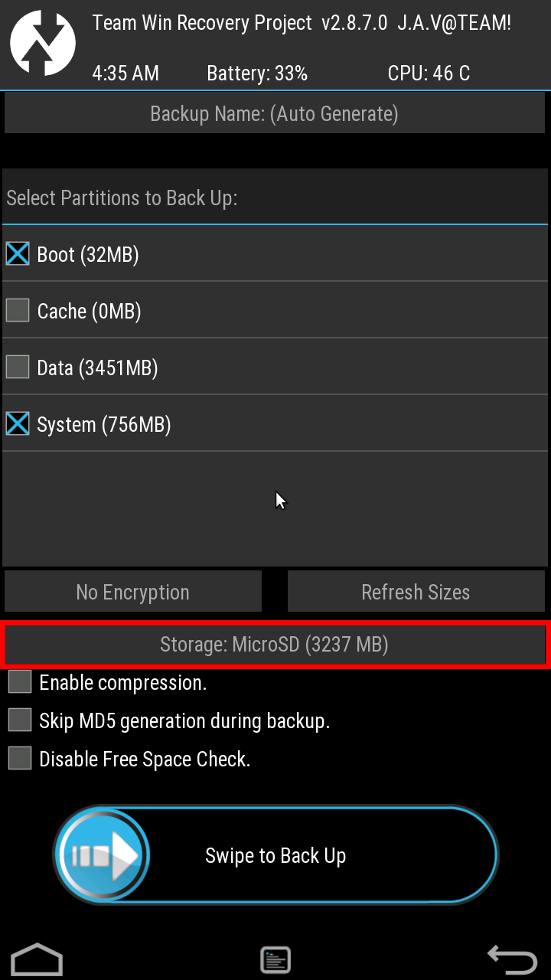This screenshot has width=551, height=980.
Task: Click the blue swipe arrow button
Action: [102, 854]
